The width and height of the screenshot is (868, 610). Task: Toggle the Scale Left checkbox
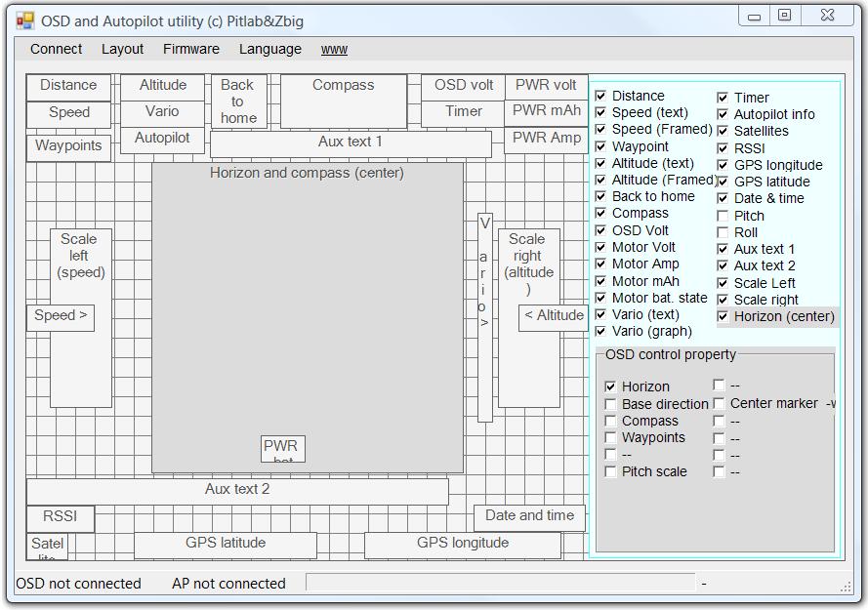click(x=723, y=283)
